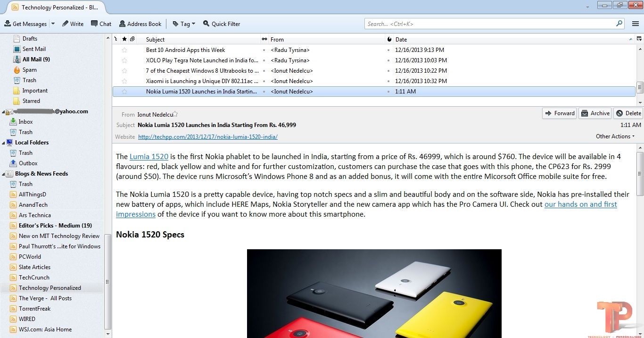This screenshot has width=644, height=338.
Task: Open the techpp.com website link
Action: [208, 137]
